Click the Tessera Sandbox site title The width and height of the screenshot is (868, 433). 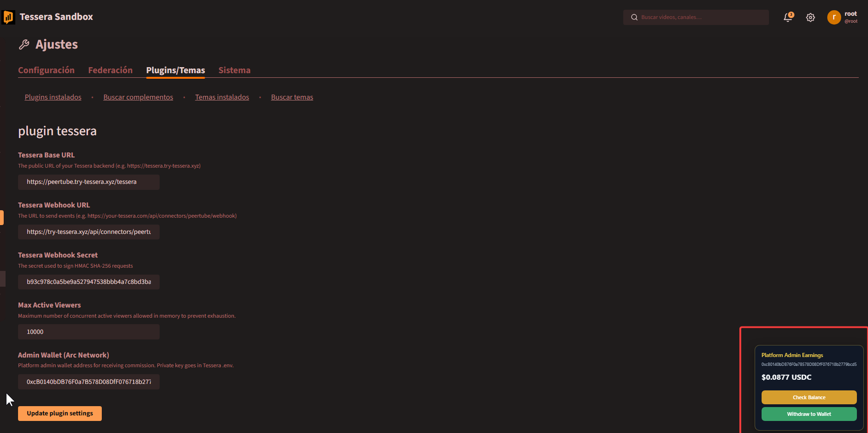coord(56,17)
